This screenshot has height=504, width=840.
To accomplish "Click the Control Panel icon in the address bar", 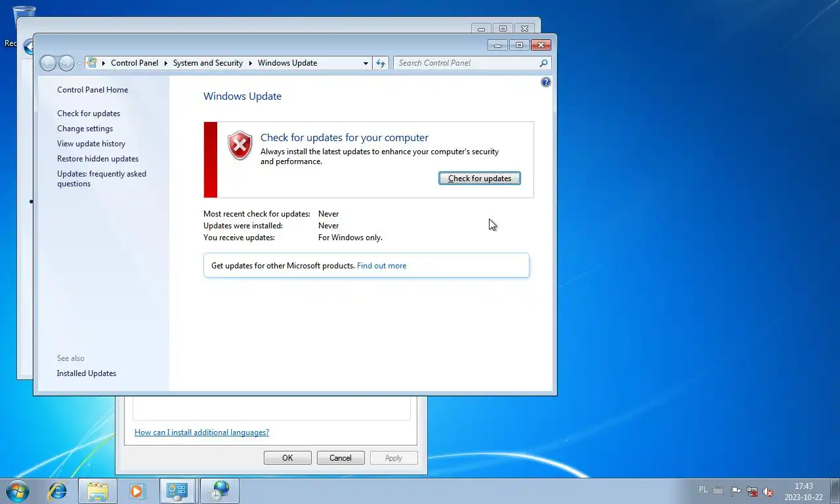I will click(93, 63).
